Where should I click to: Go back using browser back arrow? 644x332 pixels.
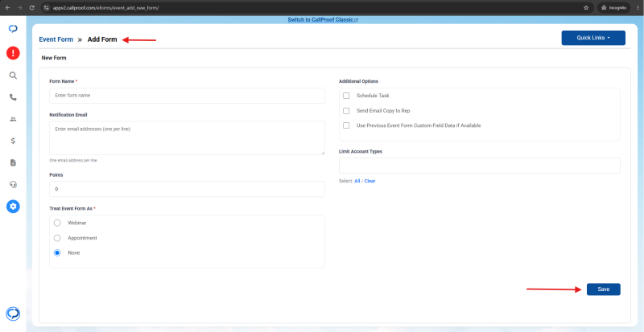(x=7, y=8)
